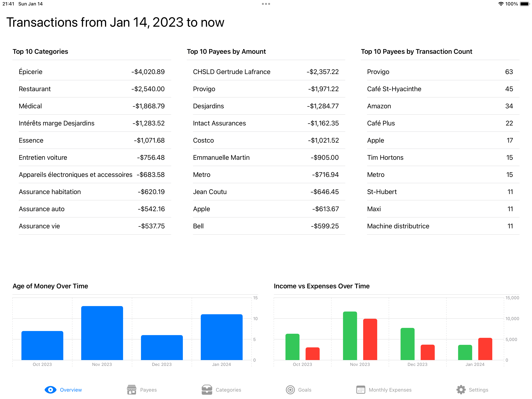
Task: Tap the Nov 2023 Age of Money bar
Action: [x=102, y=333]
